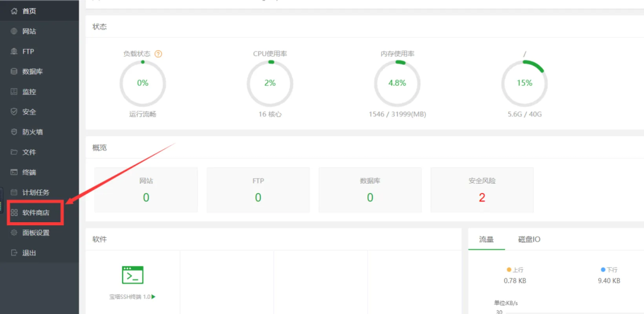
Task: Open the 网站 globe icon in sidebar
Action: point(14,31)
